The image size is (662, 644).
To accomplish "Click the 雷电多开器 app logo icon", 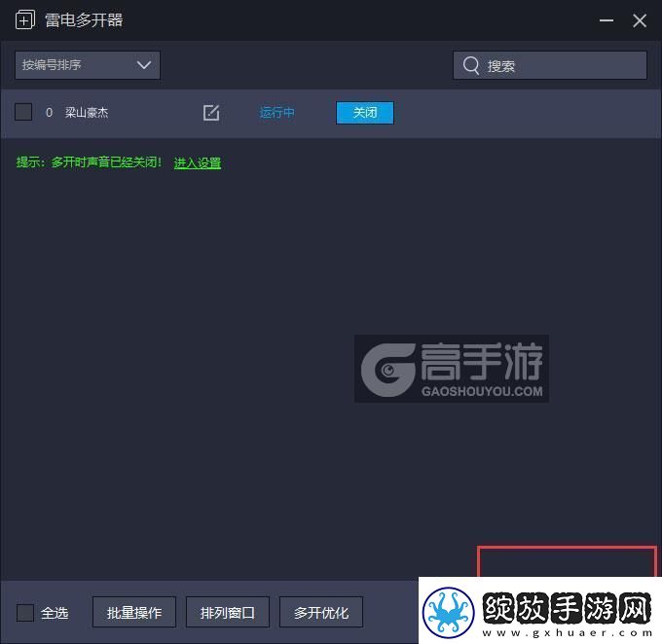I will tap(25, 19).
